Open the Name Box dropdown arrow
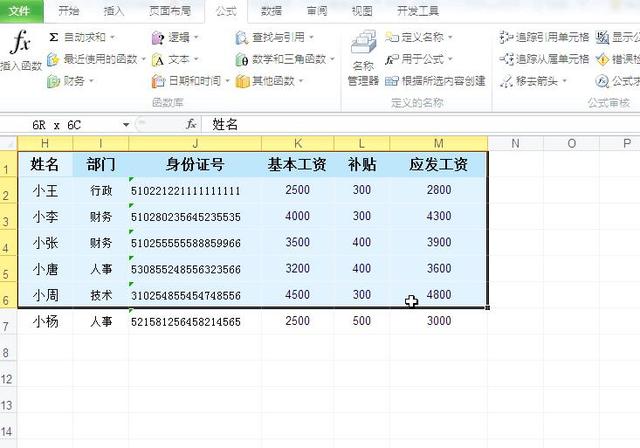 click(x=126, y=125)
